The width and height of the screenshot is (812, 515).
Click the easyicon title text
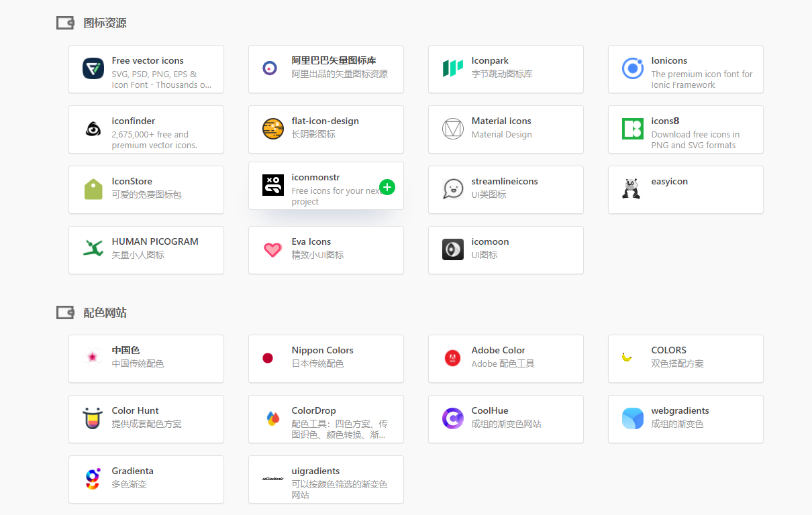pos(670,181)
